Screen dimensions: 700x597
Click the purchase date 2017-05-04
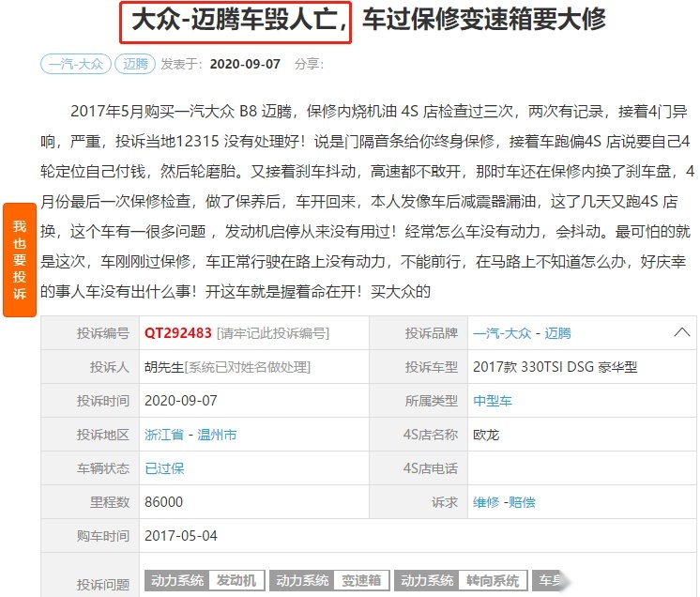point(181,536)
